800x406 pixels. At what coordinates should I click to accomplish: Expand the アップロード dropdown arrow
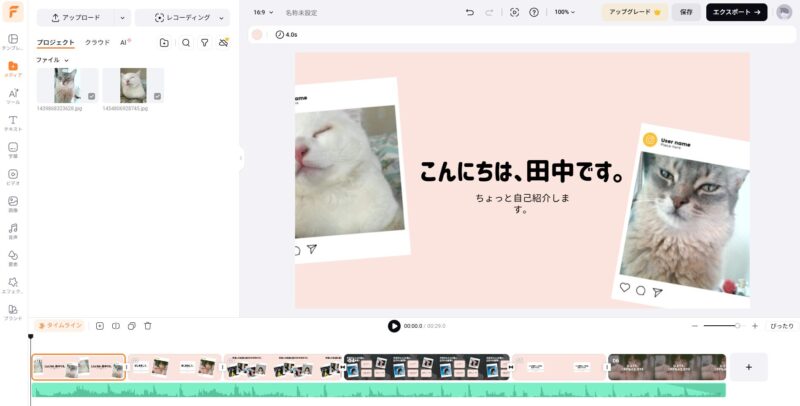pos(122,18)
